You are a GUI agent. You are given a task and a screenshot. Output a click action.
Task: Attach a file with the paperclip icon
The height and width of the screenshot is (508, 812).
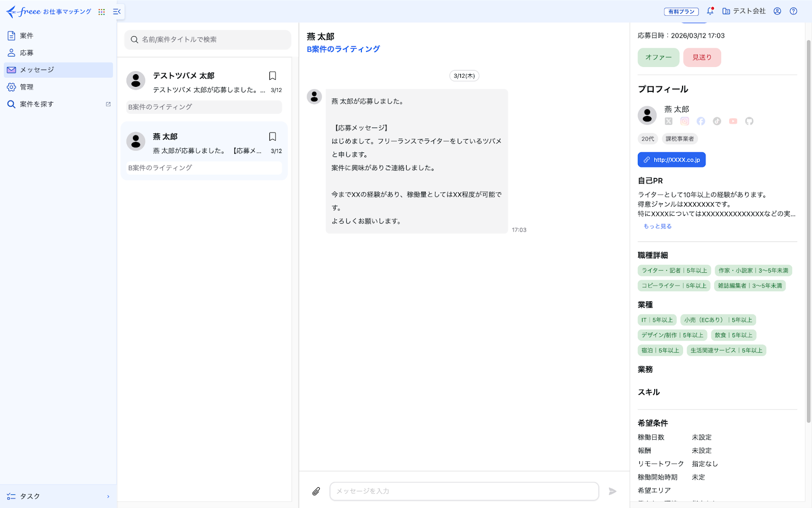click(x=316, y=491)
